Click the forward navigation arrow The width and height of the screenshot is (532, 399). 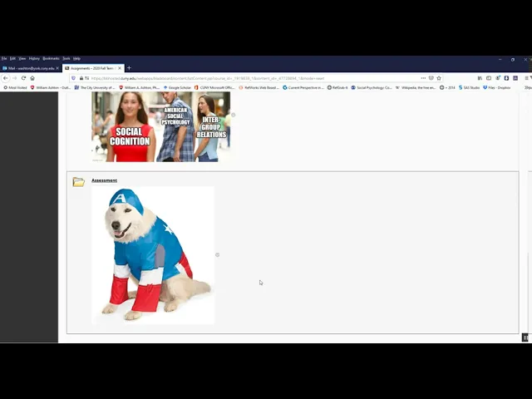pos(15,78)
